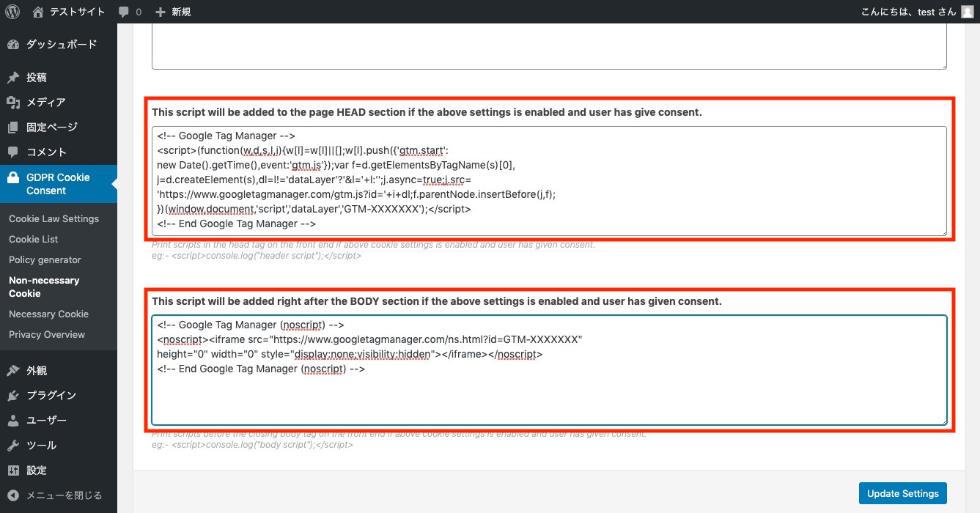Click the header script example hint text
This screenshot has height=513, width=980.
(257, 256)
